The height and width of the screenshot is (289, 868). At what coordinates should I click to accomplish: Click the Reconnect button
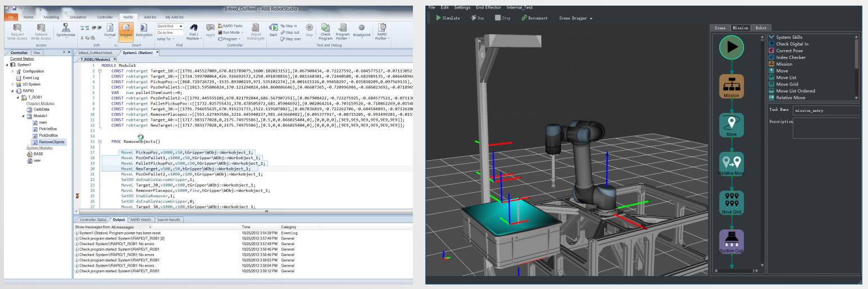pyautogui.click(x=534, y=18)
